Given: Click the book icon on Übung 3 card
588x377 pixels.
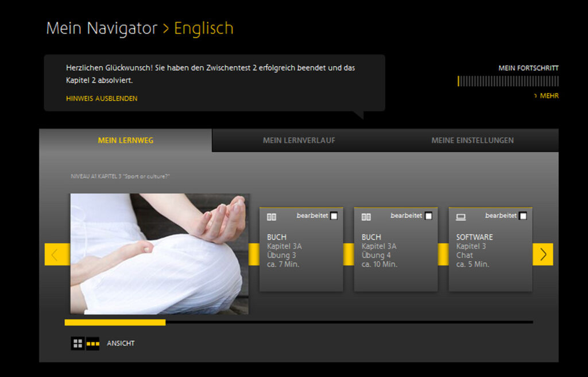Looking at the screenshot, I should point(272,217).
